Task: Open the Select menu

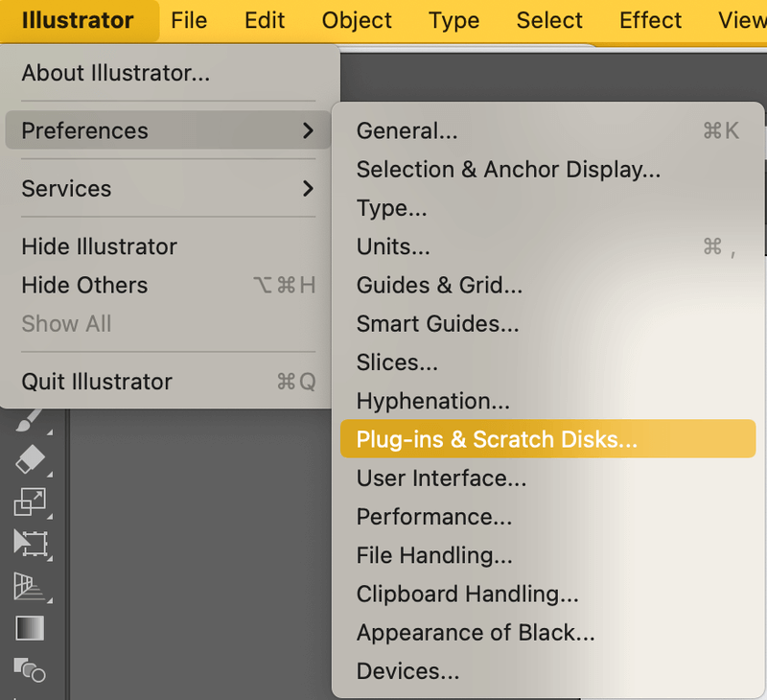Action: pyautogui.click(x=548, y=20)
